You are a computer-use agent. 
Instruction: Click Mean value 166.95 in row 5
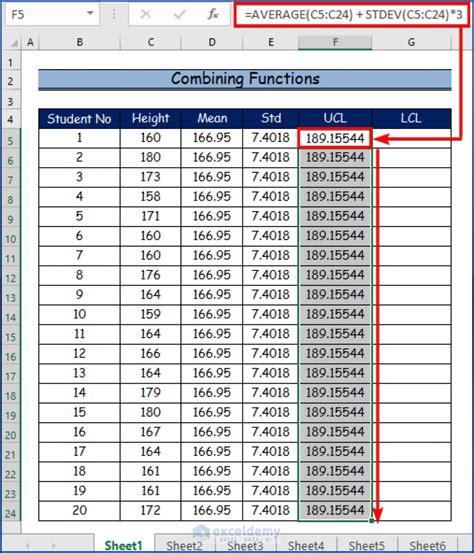tap(212, 138)
